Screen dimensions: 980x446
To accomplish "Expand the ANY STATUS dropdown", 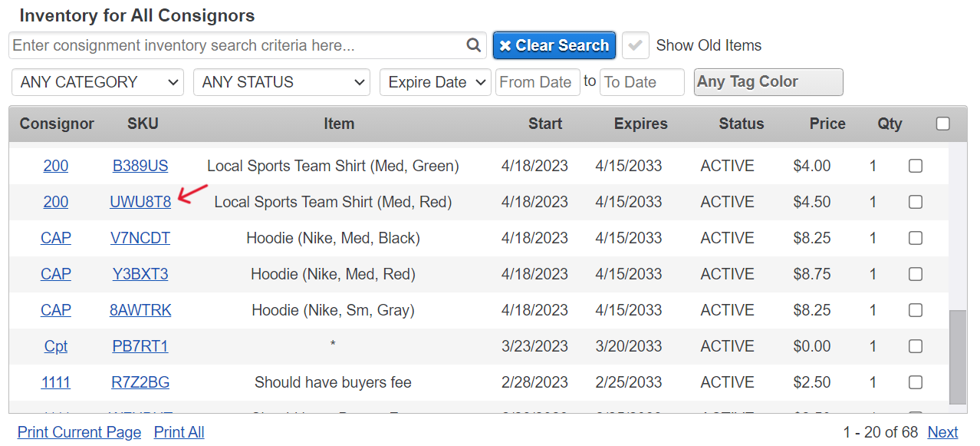I will [281, 82].
